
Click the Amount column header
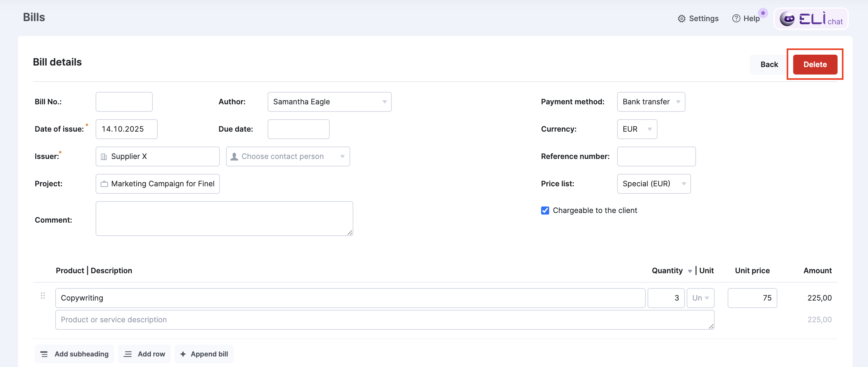pos(817,271)
